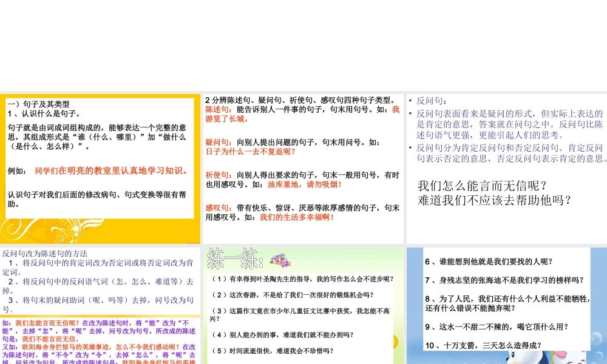Click the title '反问句改为陈述句的方法'

coord(45,254)
